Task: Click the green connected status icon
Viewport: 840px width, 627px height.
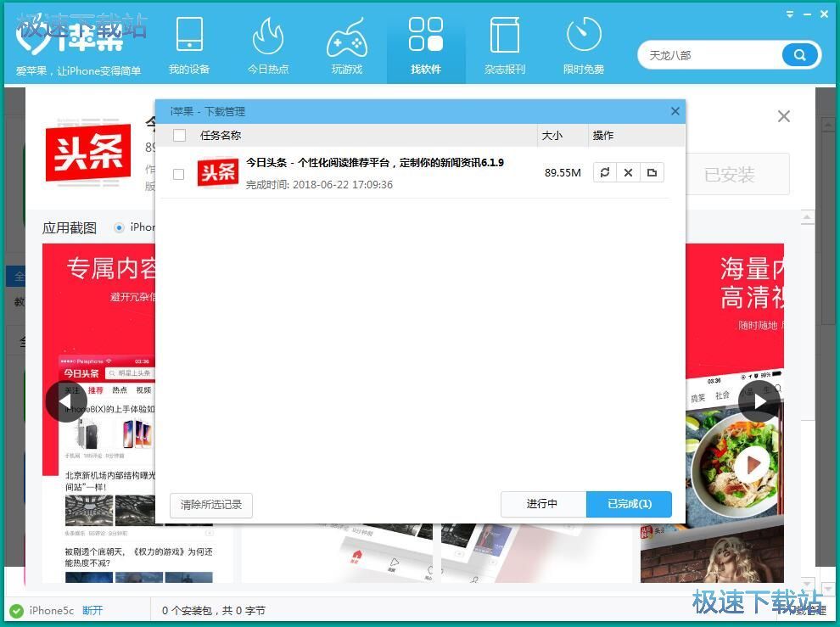Action: pyautogui.click(x=17, y=610)
